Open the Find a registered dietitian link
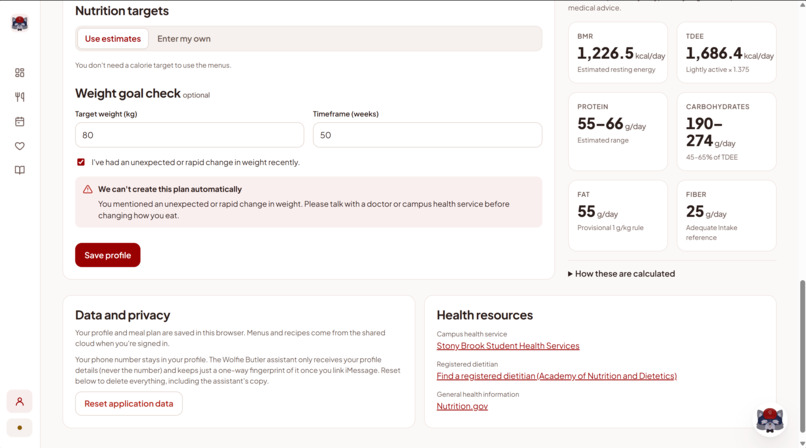 coord(557,376)
